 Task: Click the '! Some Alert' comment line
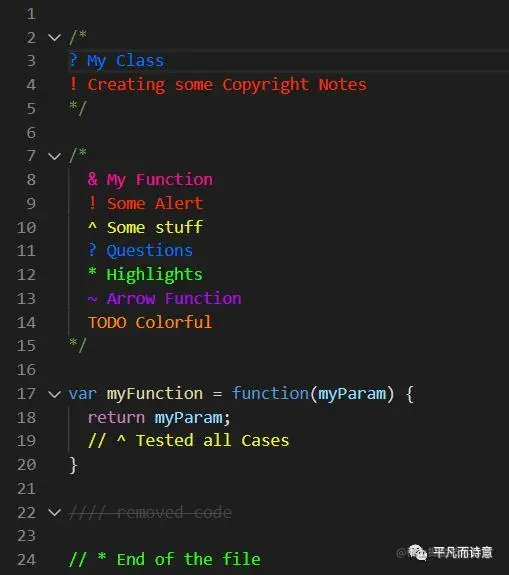(146, 204)
